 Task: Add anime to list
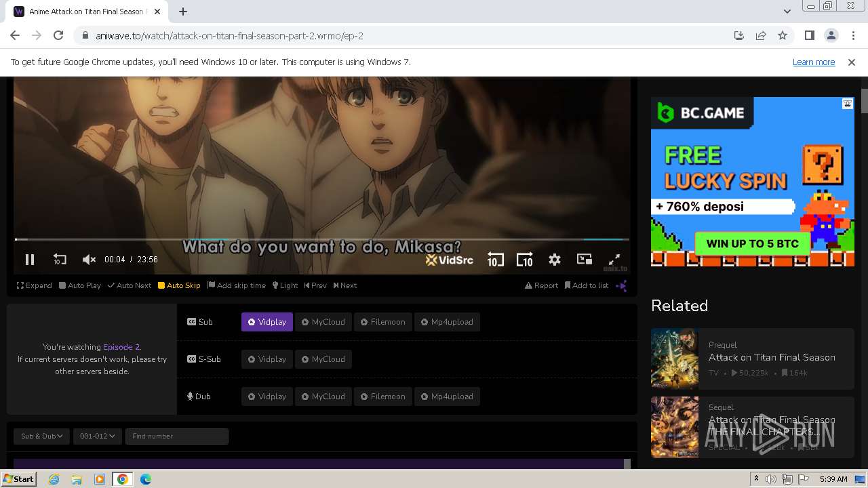(587, 285)
